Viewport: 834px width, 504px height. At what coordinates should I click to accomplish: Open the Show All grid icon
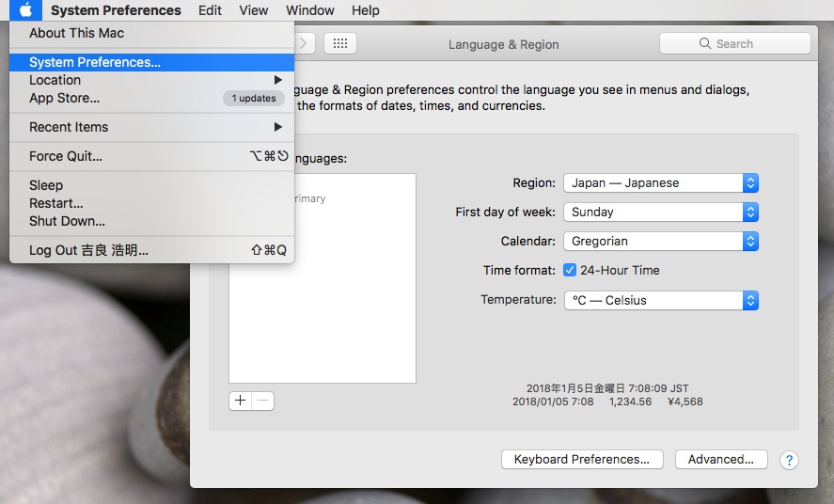340,43
